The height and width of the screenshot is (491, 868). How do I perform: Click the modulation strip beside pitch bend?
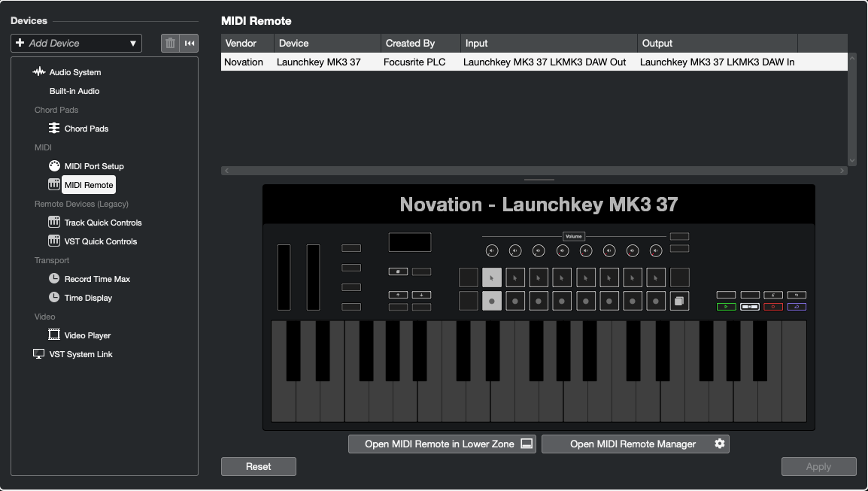tap(314, 277)
